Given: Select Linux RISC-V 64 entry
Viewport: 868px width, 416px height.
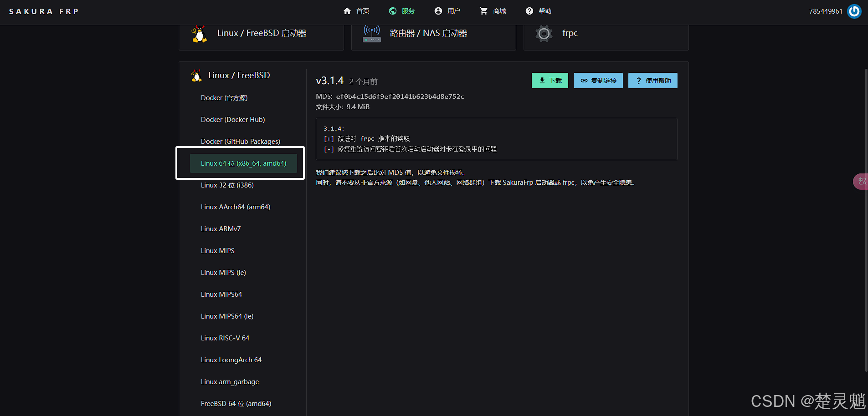Looking at the screenshot, I should [243, 338].
